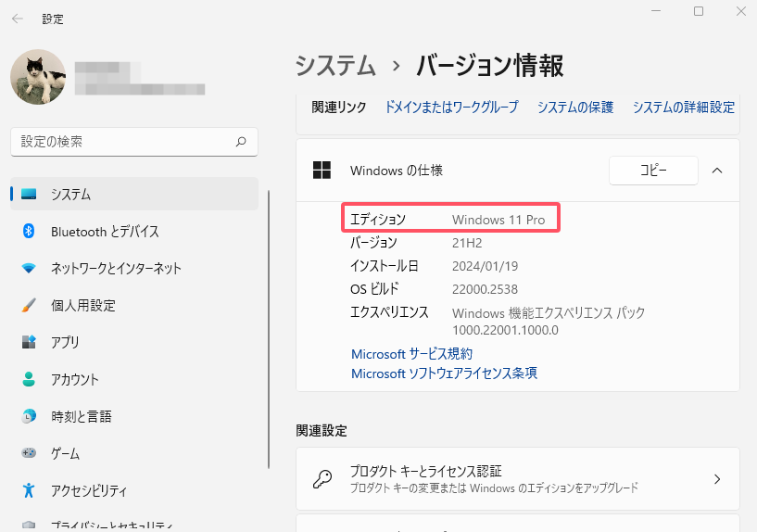The height and width of the screenshot is (532, 757).
Task: Click experience pack value 1000.22001.1000.0
Action: (x=505, y=330)
